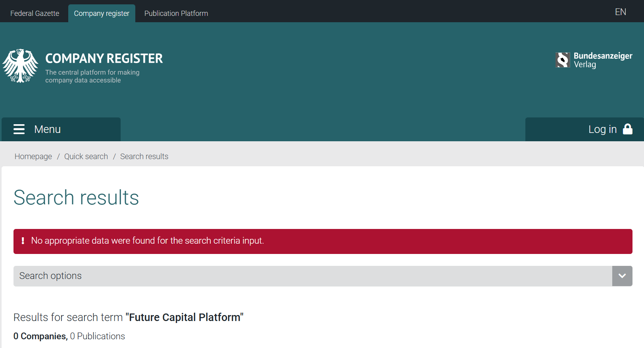Expand Search options with chevron arrow
Image resolution: width=644 pixels, height=348 pixels.
tap(622, 276)
